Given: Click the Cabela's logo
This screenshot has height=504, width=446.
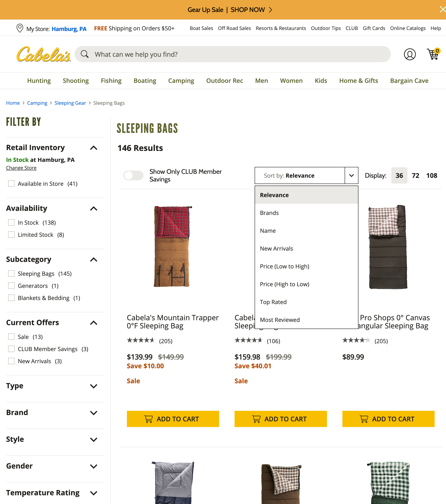Looking at the screenshot, I should [43, 54].
